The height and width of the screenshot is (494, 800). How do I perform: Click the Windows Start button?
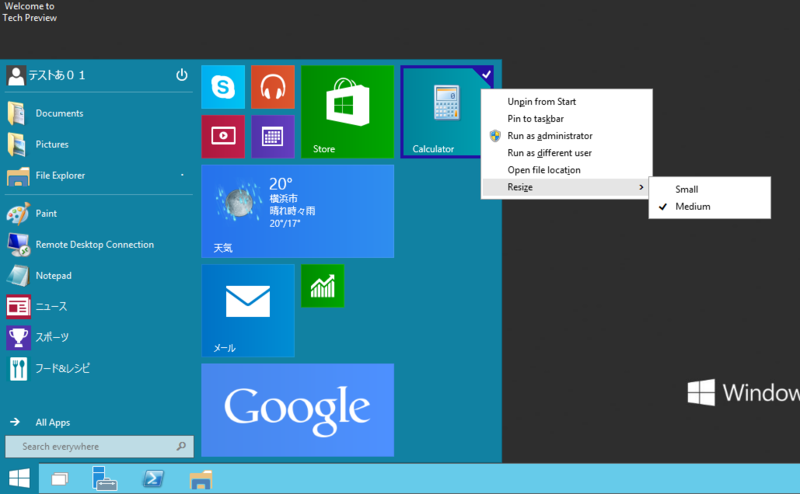[19, 479]
